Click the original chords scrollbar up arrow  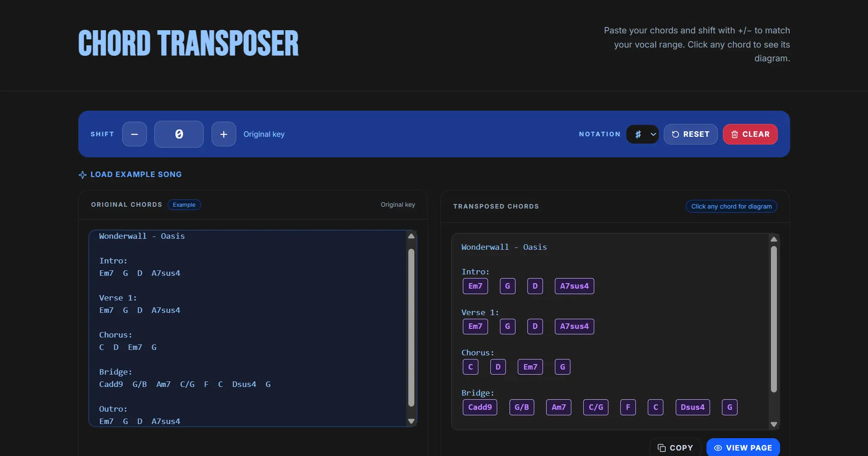[411, 236]
